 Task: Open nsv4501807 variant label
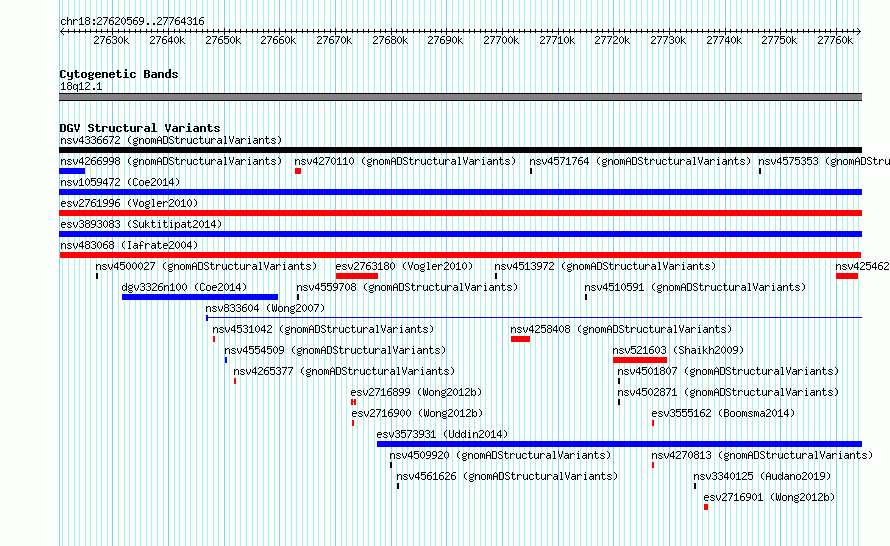click(728, 371)
